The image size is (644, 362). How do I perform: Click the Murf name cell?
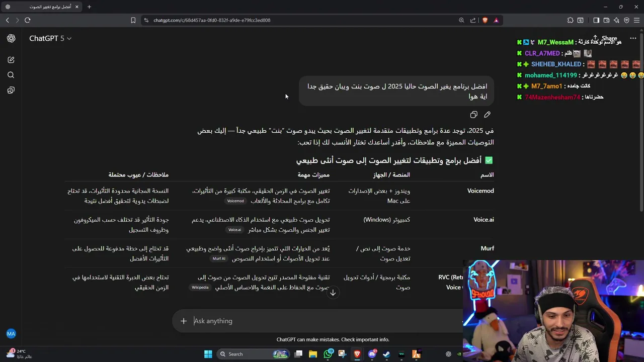click(487, 248)
